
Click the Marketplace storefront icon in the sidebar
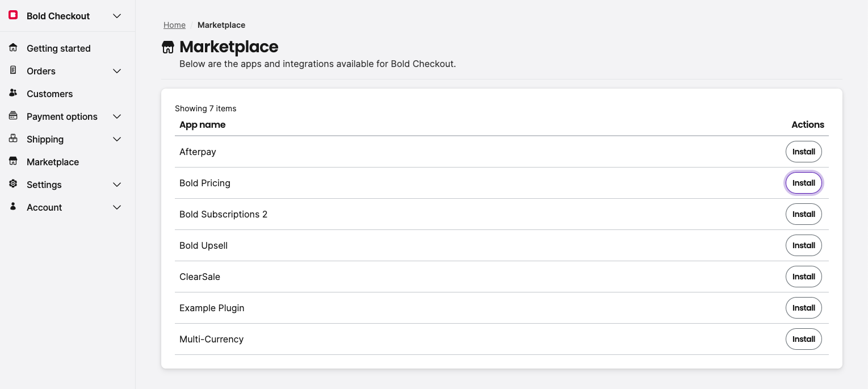pyautogui.click(x=12, y=161)
